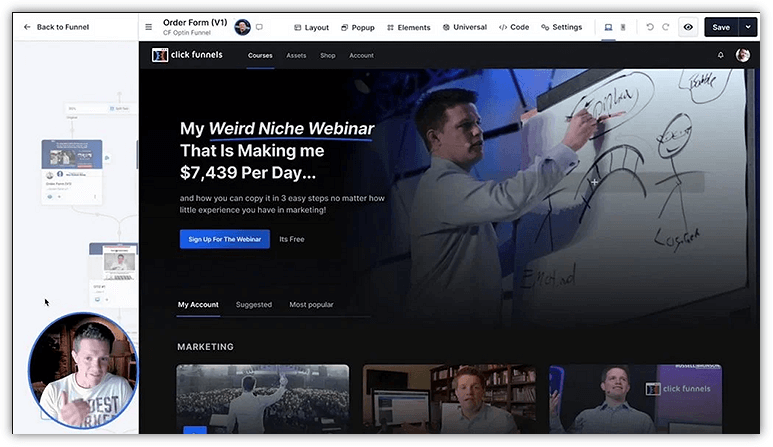Open three-dot menu on Order Form funnel card
The image size is (773, 447).
pos(95,197)
